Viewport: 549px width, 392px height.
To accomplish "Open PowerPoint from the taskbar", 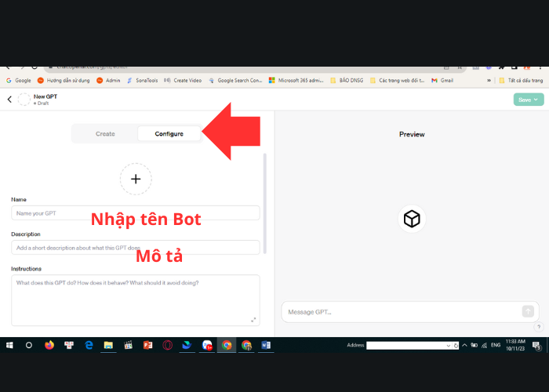I will pos(147,345).
